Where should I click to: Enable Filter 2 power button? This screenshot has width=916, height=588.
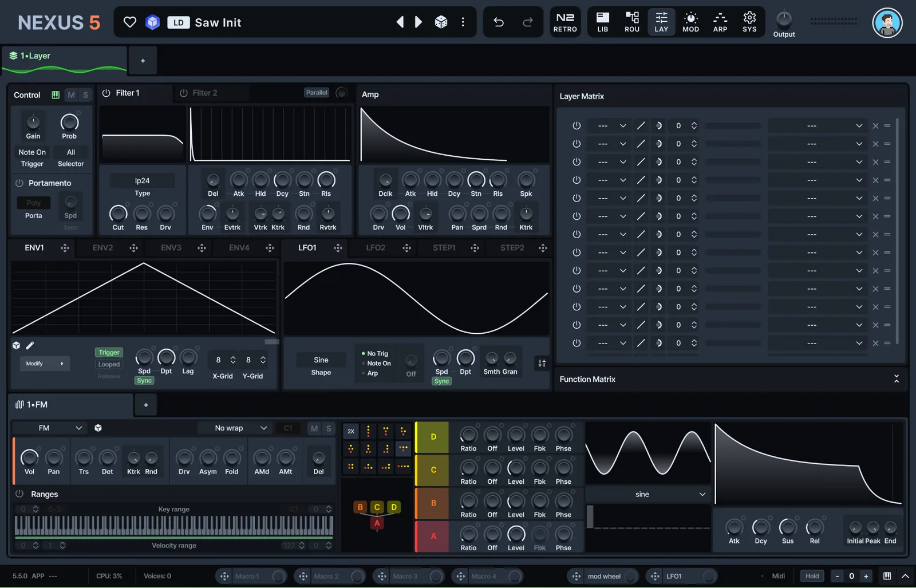point(183,93)
